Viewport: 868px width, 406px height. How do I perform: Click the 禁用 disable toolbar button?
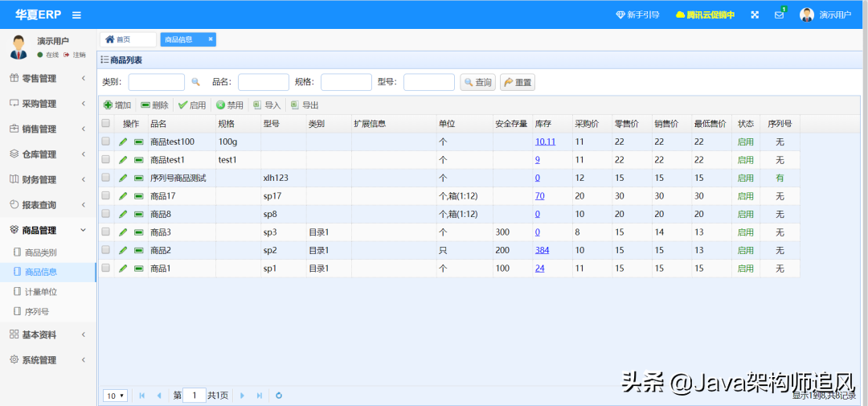tap(230, 105)
